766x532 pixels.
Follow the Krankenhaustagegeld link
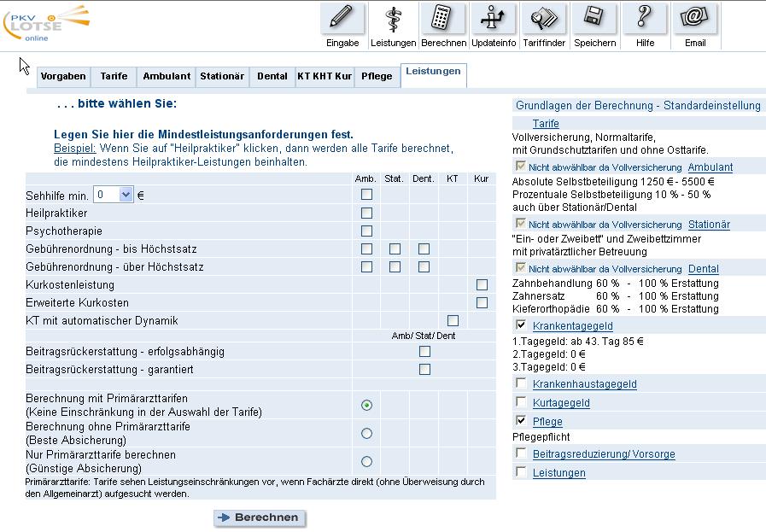[584, 384]
